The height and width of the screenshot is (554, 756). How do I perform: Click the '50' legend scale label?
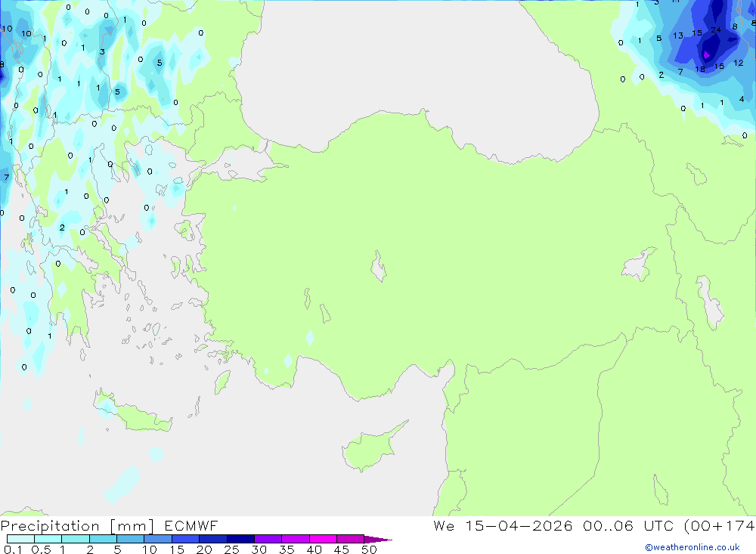tap(369, 549)
